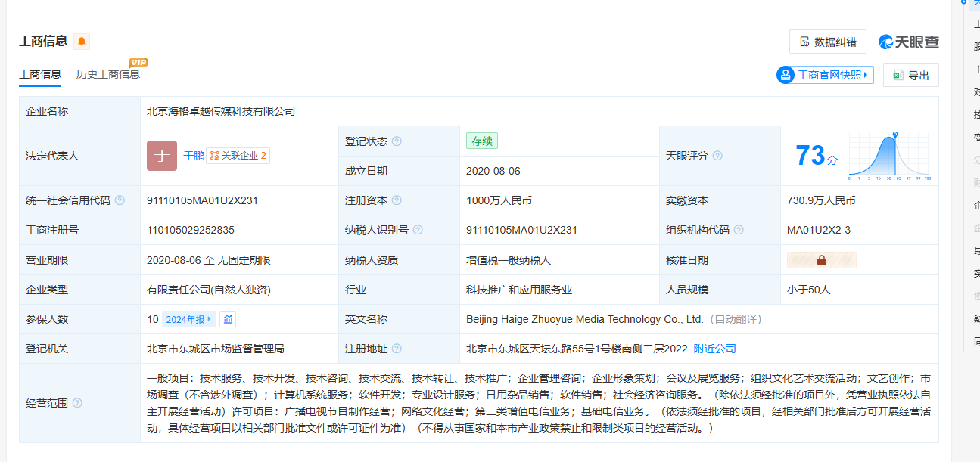Screen dimensions: 980x462
Task: Click the help icon next to 组织机构代码
Action: point(739,230)
